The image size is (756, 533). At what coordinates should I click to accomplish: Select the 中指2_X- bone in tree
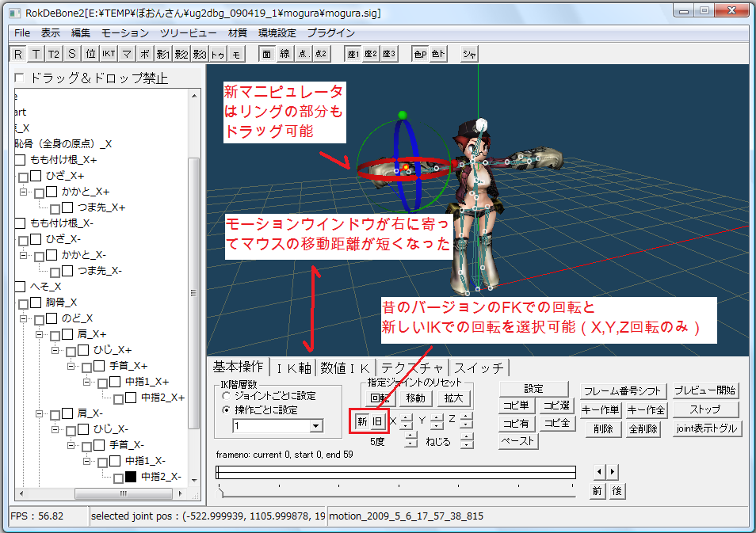(x=161, y=477)
